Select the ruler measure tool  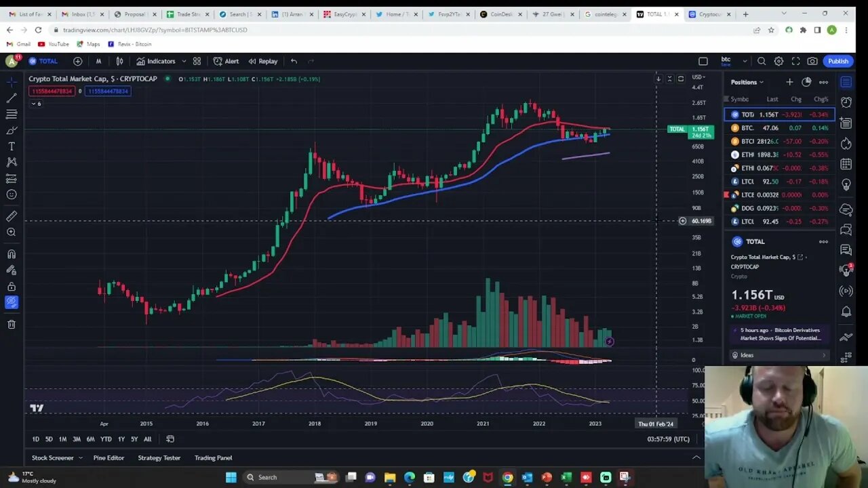click(12, 216)
